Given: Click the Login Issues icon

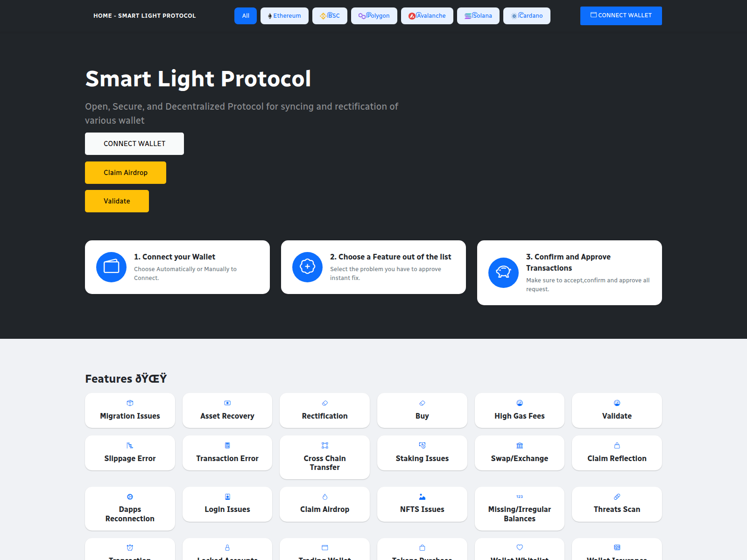Looking at the screenshot, I should [x=227, y=497].
